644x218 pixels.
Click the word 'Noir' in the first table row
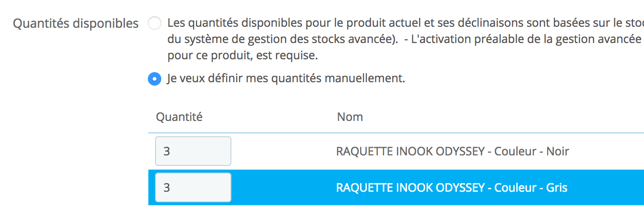[x=558, y=152]
